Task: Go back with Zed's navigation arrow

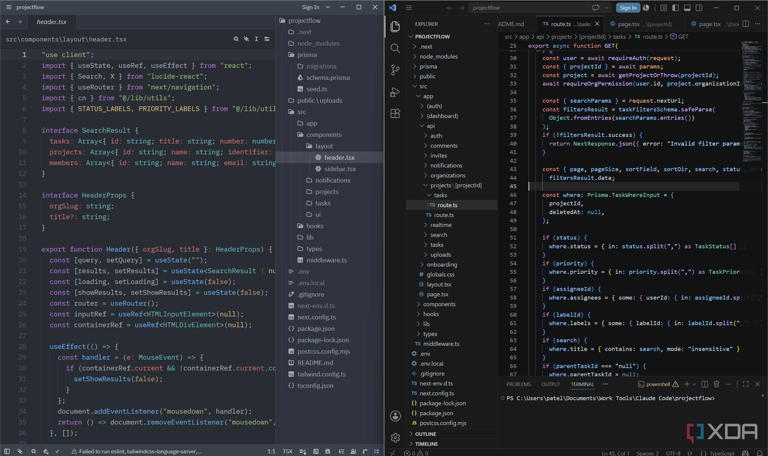Action: 8,22
